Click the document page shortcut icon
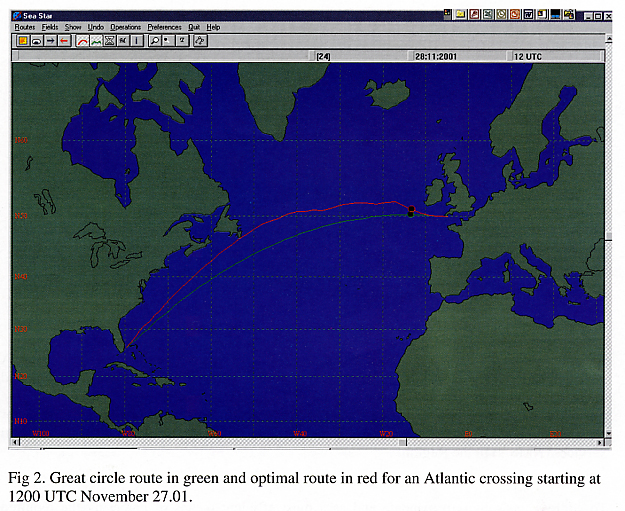 [x=542, y=15]
